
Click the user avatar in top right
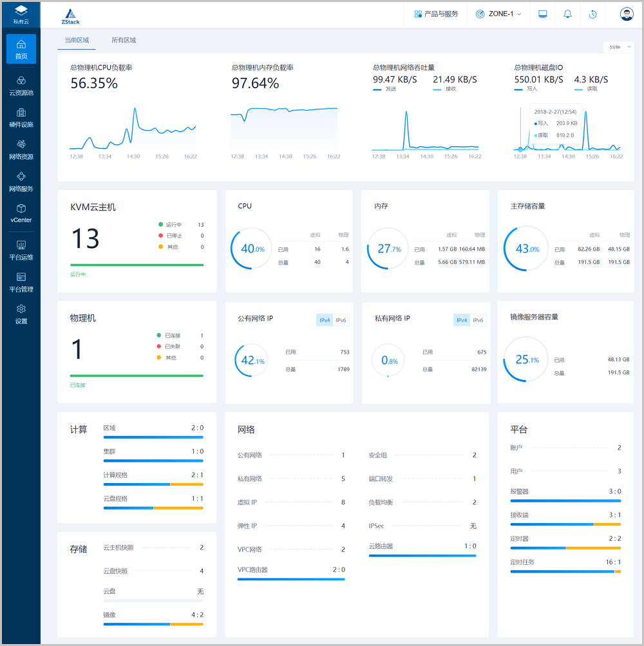(x=627, y=14)
